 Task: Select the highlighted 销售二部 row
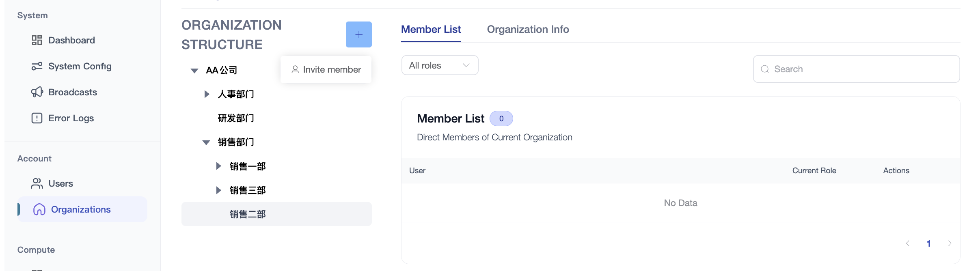[276, 214]
